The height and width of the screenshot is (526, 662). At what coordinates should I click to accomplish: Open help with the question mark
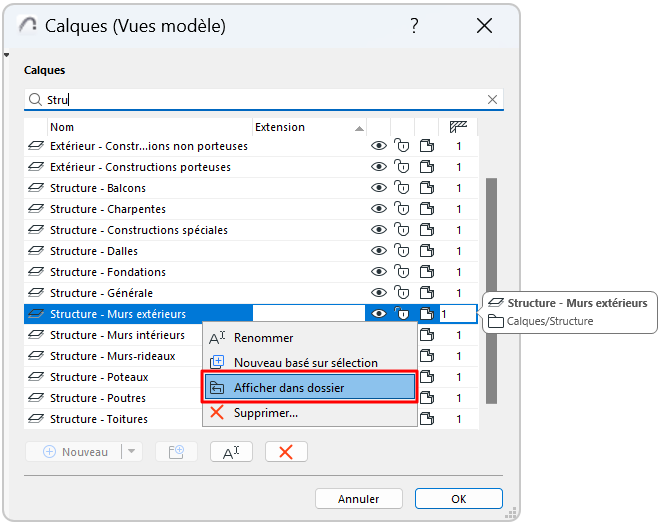click(x=415, y=26)
